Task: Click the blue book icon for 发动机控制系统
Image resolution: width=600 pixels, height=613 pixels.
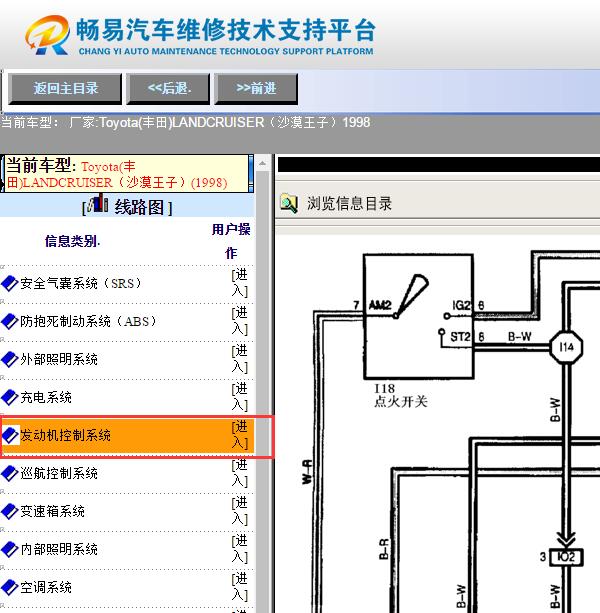Action: pyautogui.click(x=9, y=435)
